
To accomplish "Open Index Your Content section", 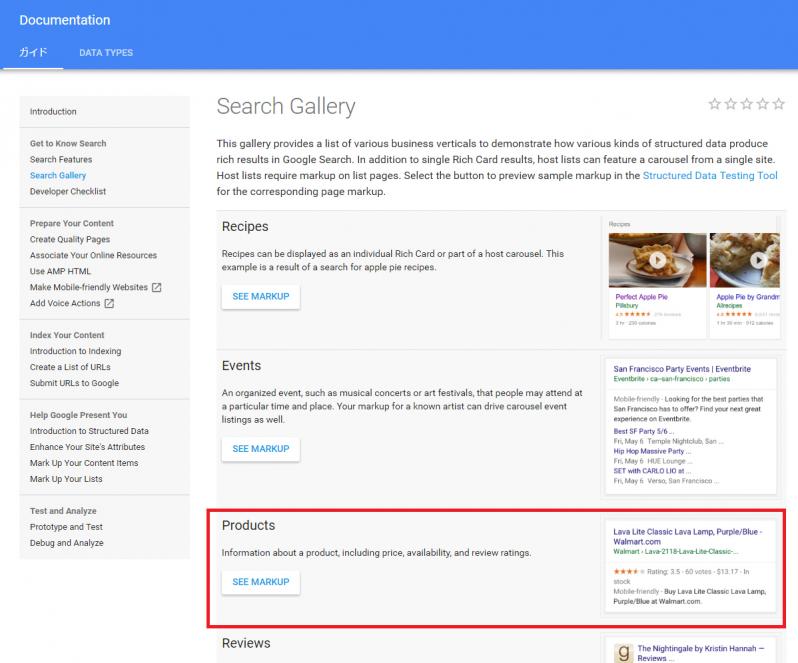I will tap(67, 335).
